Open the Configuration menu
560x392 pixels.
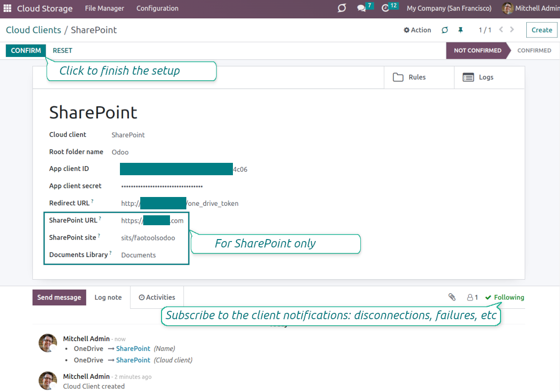pyautogui.click(x=157, y=8)
